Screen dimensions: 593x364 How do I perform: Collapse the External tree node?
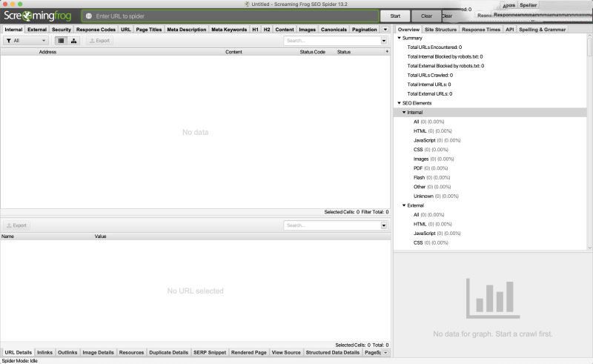click(404, 205)
